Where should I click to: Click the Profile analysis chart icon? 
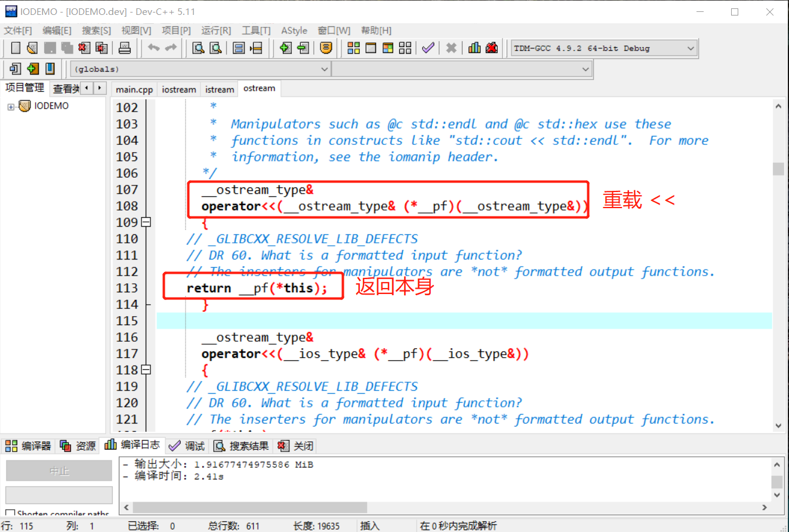click(x=474, y=48)
